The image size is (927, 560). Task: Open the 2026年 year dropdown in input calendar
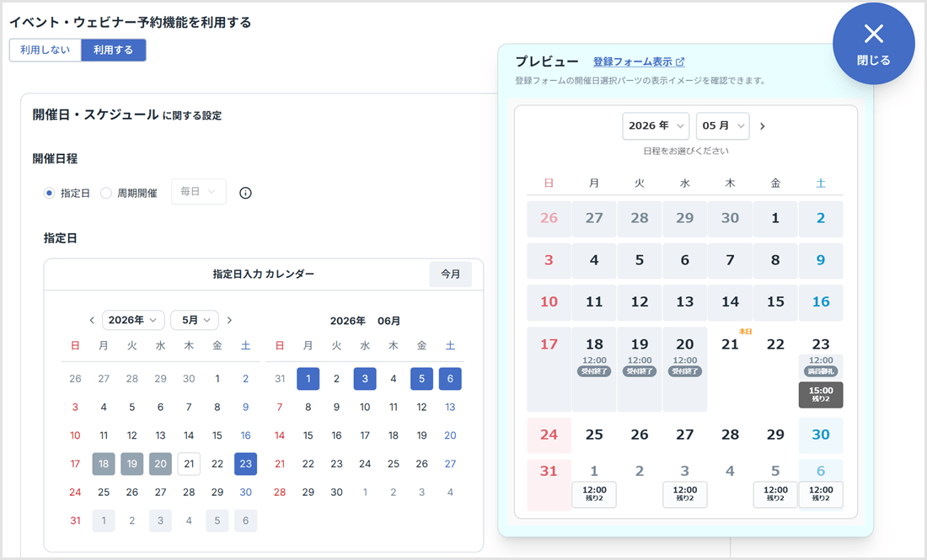click(x=133, y=320)
